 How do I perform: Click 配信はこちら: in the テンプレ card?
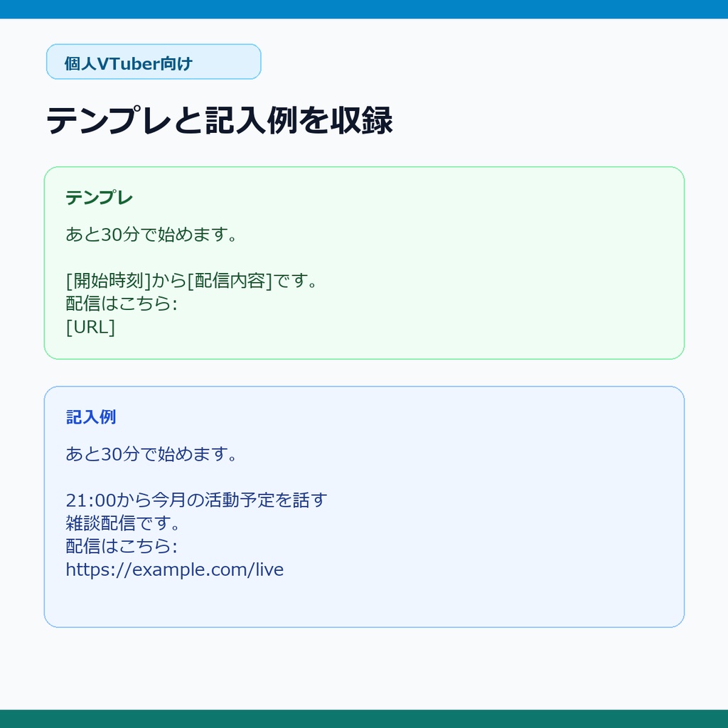tap(122, 304)
